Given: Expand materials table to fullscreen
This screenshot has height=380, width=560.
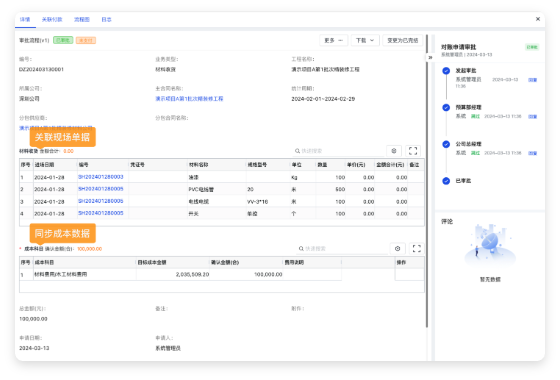Looking at the screenshot, I should coord(413,151).
